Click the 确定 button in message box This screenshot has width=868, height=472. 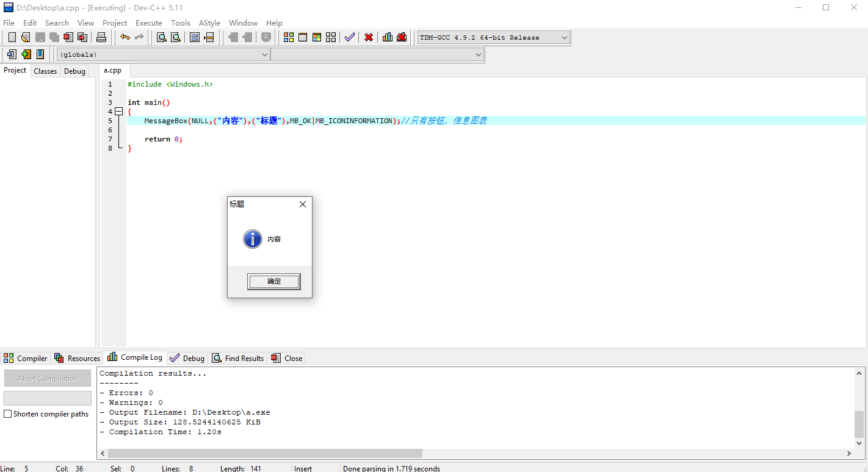(x=274, y=281)
